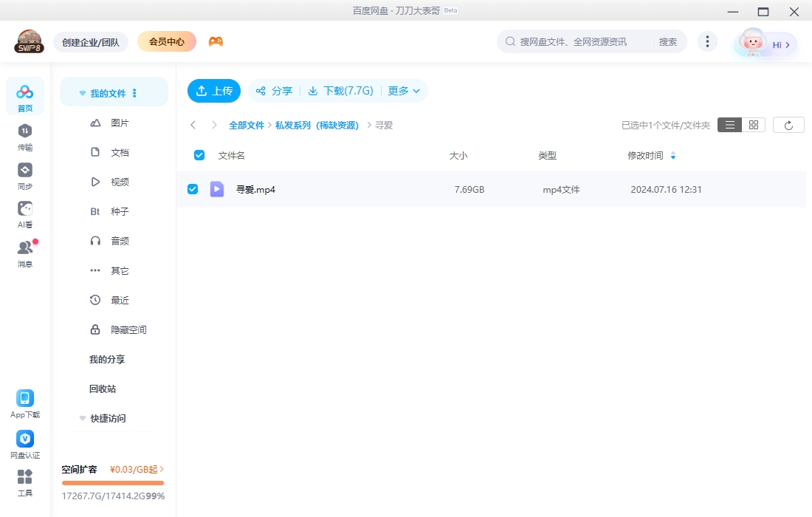Collapse the 我的文件 section

click(82, 92)
